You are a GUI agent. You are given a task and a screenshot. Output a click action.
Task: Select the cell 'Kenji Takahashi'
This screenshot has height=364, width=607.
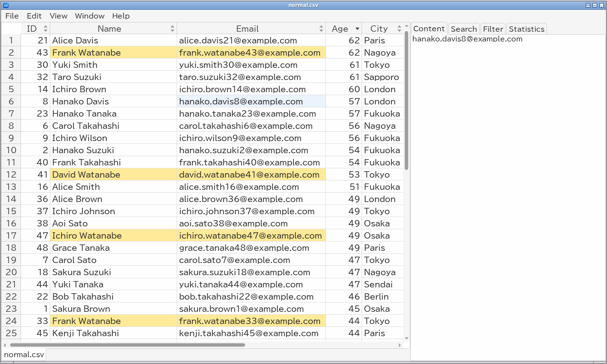point(113,333)
